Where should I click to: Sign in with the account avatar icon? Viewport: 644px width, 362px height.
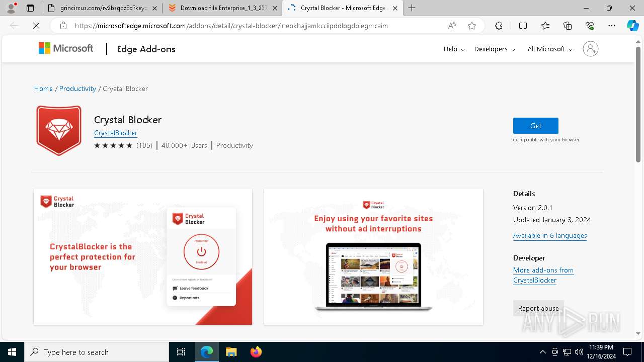(x=590, y=49)
